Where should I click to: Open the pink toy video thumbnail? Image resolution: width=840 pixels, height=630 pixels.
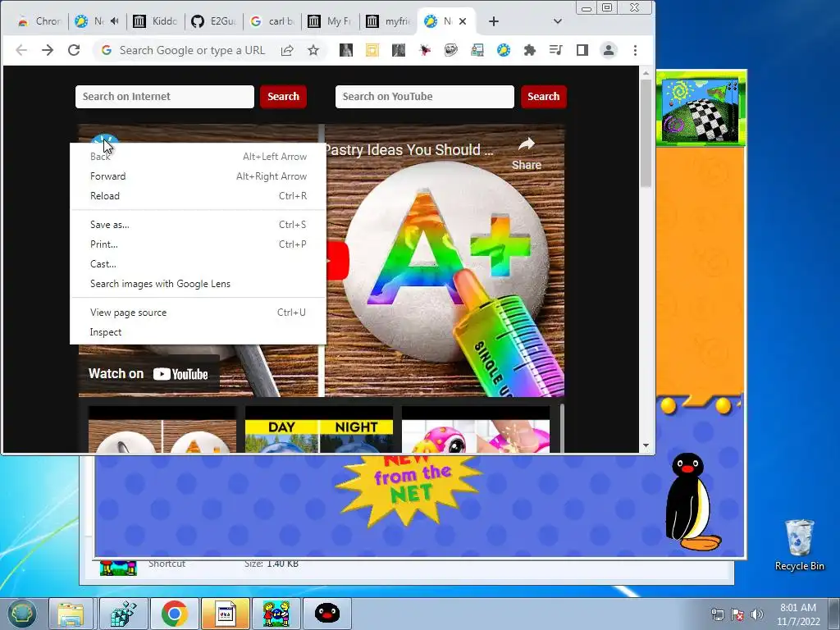[x=476, y=430]
